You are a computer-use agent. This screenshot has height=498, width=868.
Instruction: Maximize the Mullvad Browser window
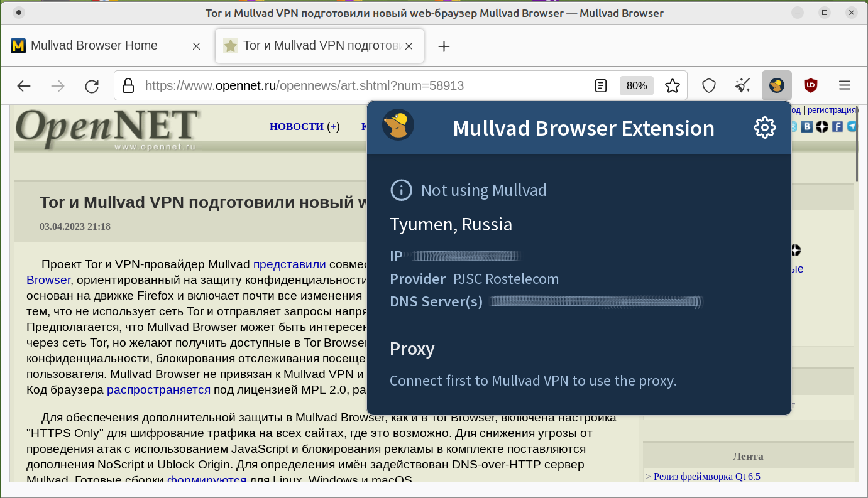tap(825, 13)
